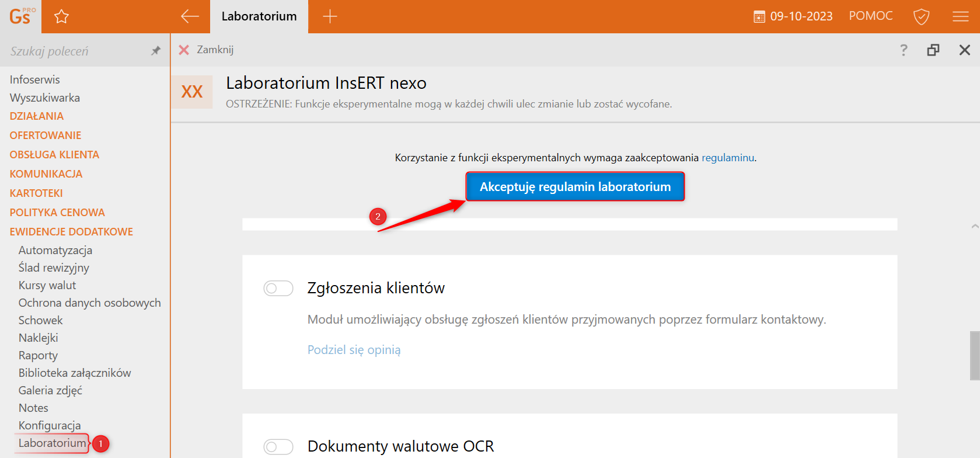The image size is (980, 458).
Task: Click Akceptuję regulamin laboratorium button
Action: coord(575,187)
